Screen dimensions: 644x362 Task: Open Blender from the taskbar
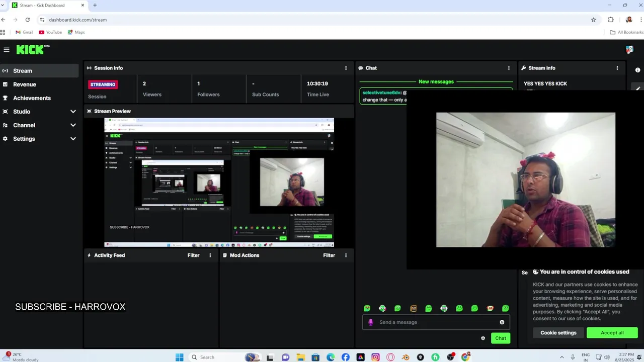(x=406, y=357)
